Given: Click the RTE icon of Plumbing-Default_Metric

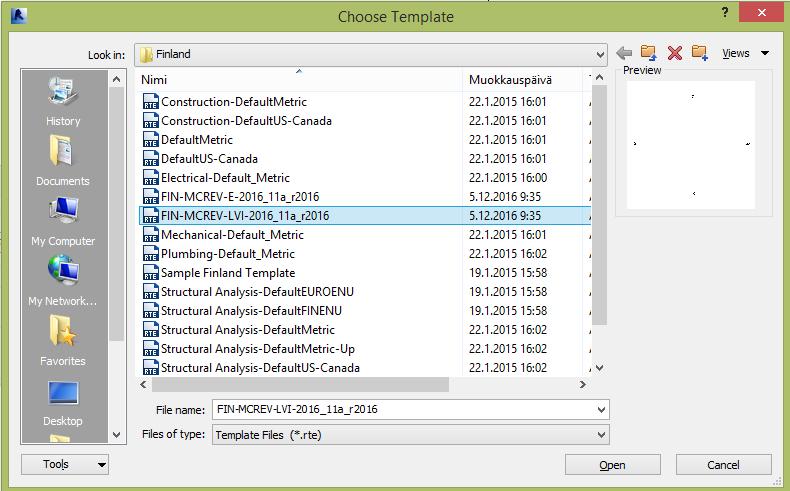Looking at the screenshot, I should (151, 254).
